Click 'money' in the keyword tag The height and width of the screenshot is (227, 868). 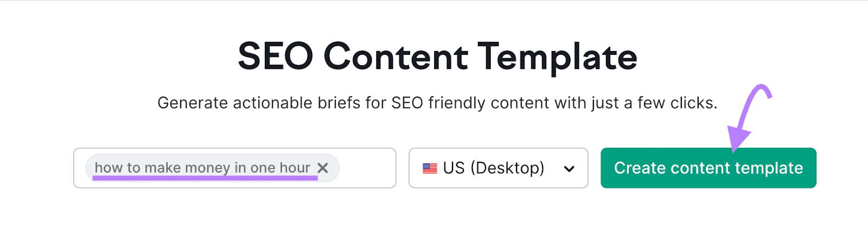click(208, 168)
